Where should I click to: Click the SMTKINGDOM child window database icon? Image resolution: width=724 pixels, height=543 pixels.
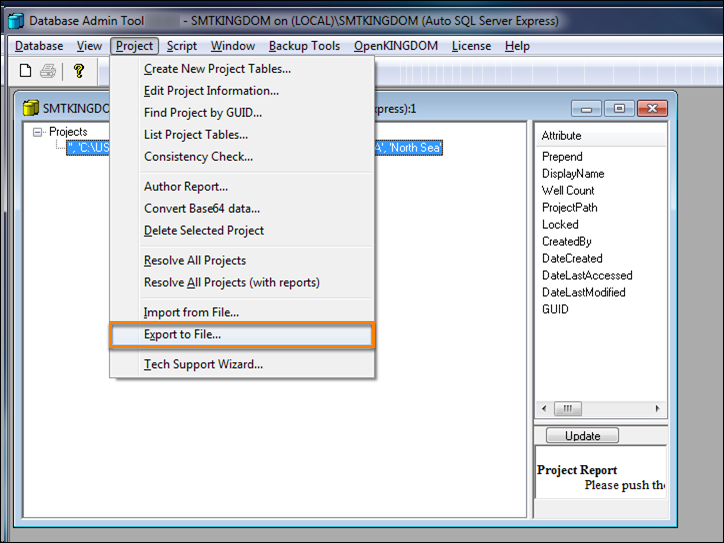(31, 108)
